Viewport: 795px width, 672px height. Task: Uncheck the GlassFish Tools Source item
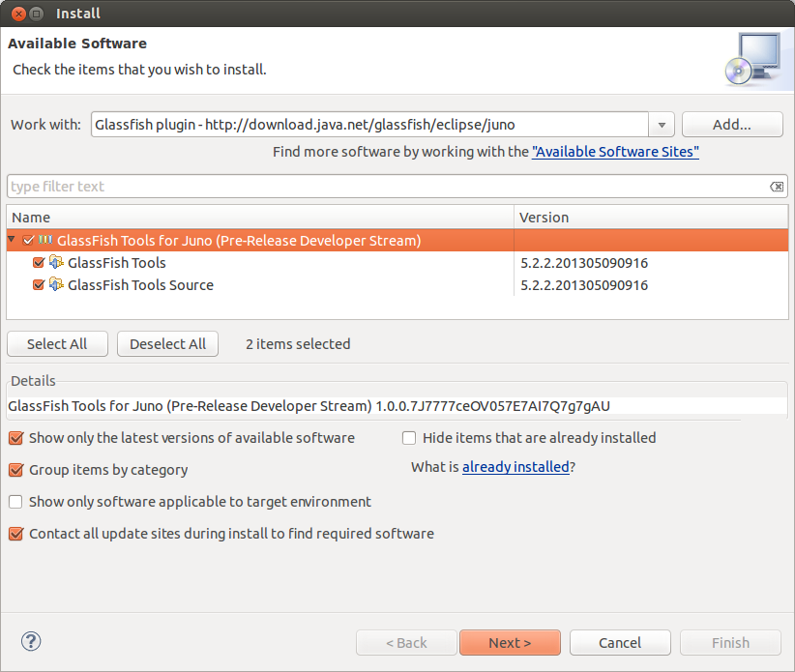tap(40, 285)
